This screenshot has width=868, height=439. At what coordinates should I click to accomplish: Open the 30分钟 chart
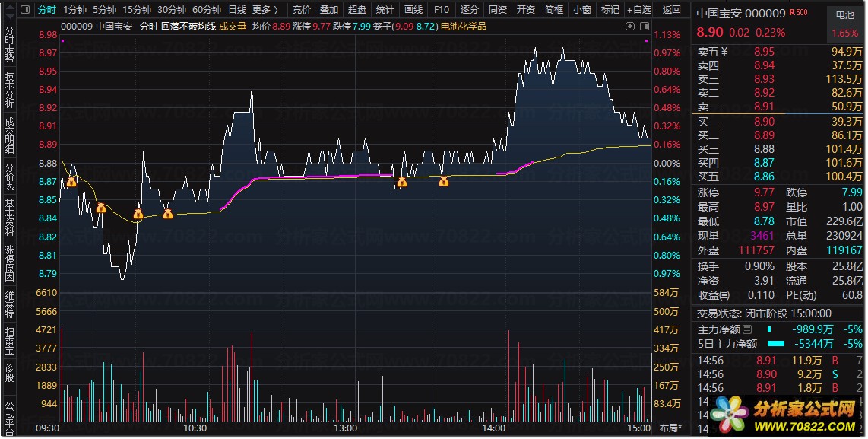point(172,9)
